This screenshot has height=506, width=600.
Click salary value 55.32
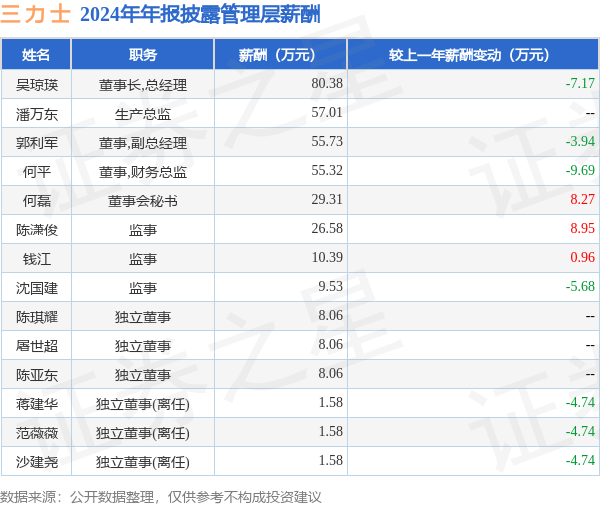[x=327, y=171]
